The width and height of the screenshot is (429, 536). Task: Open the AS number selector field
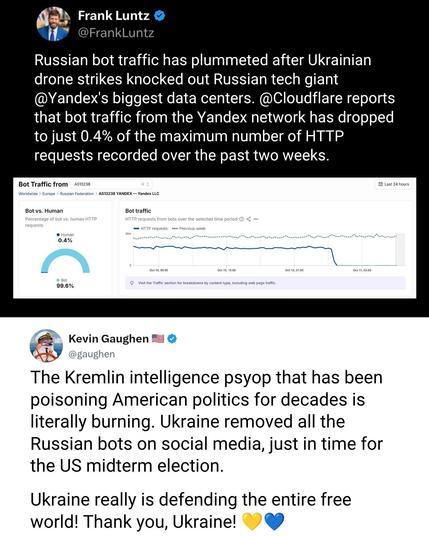click(111, 184)
